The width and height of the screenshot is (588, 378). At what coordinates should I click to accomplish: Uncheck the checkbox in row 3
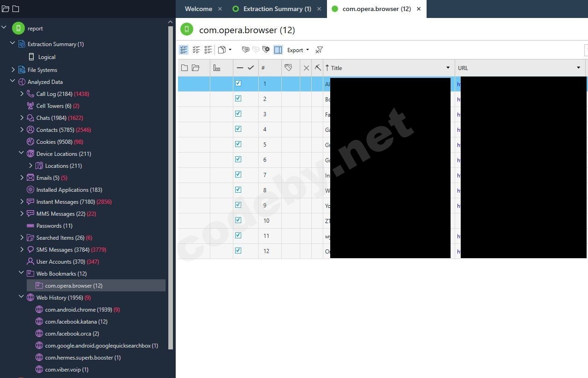pos(238,114)
